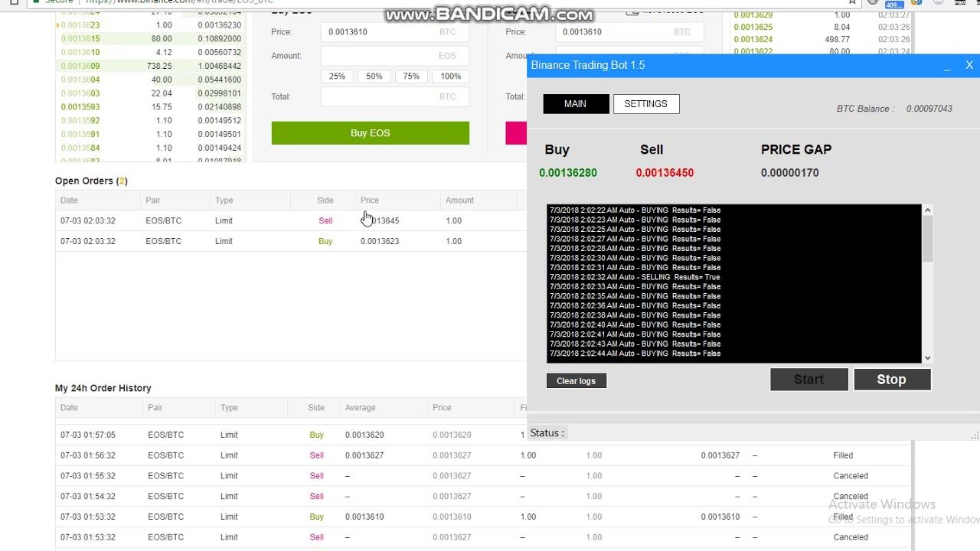Click the log list scroll-down arrow
980x551 pixels.
point(928,357)
